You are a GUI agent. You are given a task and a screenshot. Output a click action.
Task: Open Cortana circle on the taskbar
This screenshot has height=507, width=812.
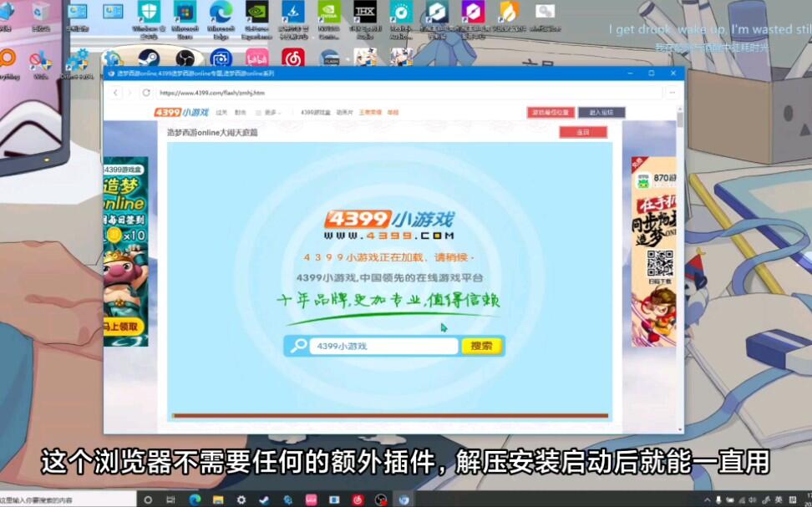click(x=148, y=500)
